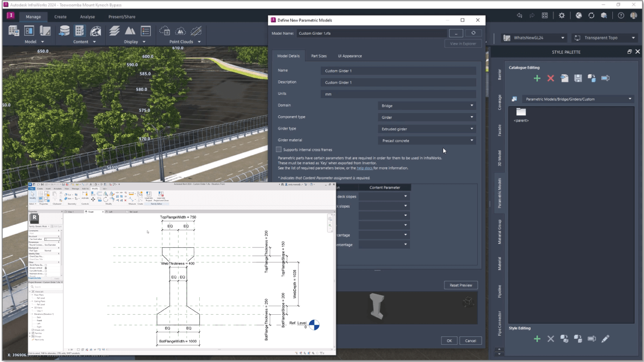Switch to the Part Sizes tab
The height and width of the screenshot is (362, 644).
point(318,56)
